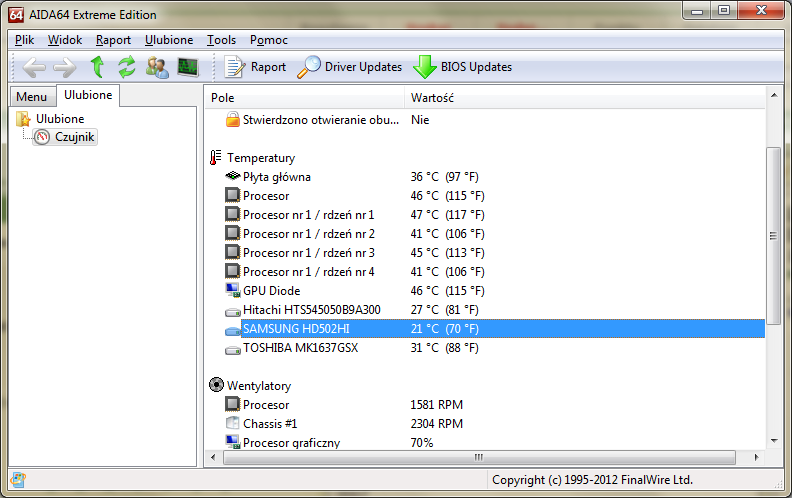The height and width of the screenshot is (498, 792).
Task: Go back with the left arrow icon
Action: (34, 67)
